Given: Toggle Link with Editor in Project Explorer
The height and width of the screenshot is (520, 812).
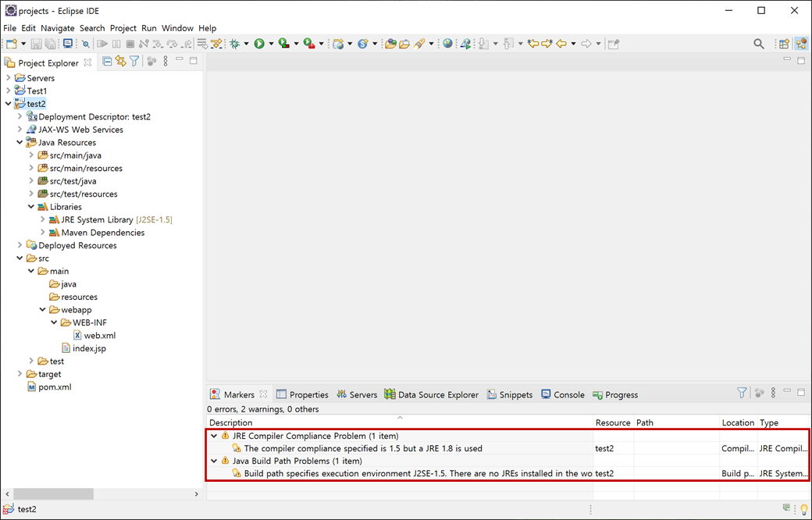Looking at the screenshot, I should click(121, 62).
